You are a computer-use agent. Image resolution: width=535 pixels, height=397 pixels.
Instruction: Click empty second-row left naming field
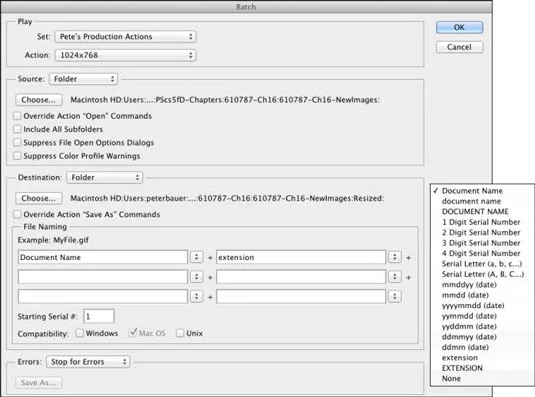click(103, 277)
